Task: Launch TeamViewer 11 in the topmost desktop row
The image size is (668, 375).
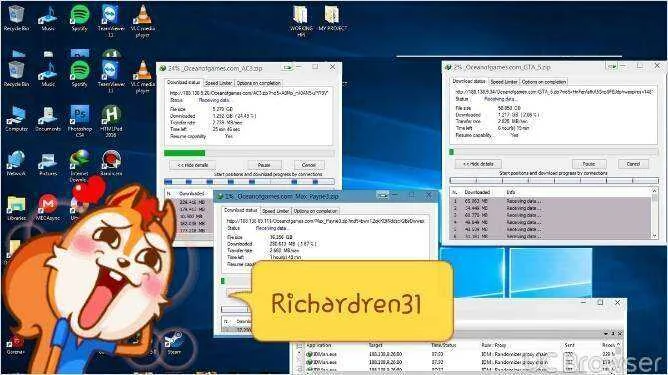Action: point(111,21)
